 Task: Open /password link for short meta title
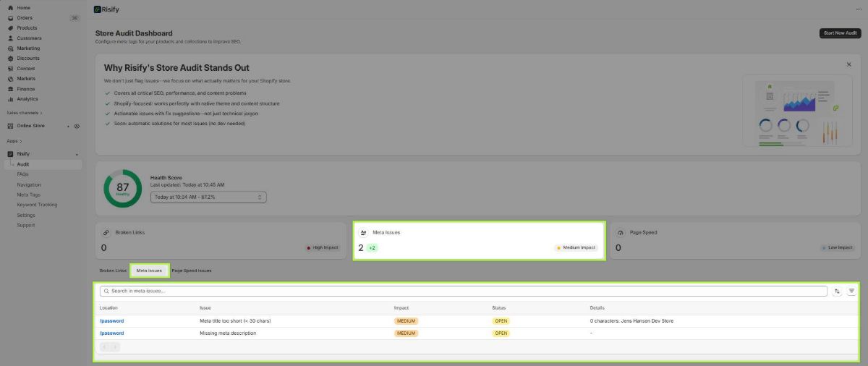pos(112,320)
